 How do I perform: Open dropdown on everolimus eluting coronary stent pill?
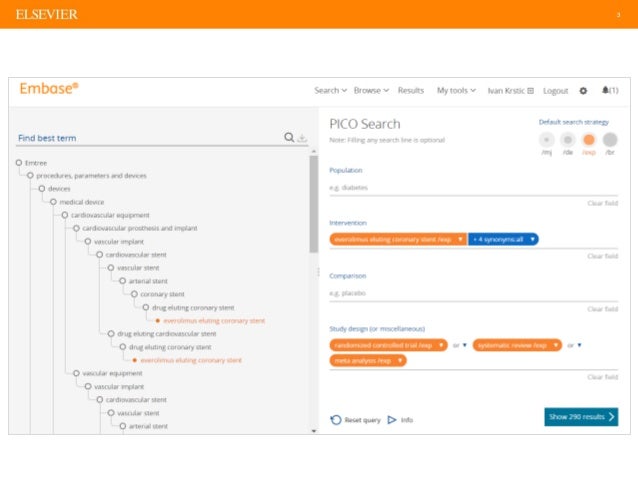tap(460, 239)
